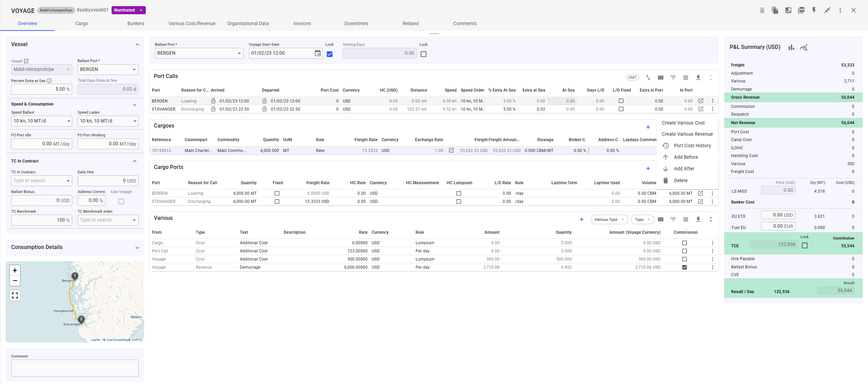Viewport: 868px width, 384px height.
Task: Click the map fullscreen icon
Action: [15, 295]
